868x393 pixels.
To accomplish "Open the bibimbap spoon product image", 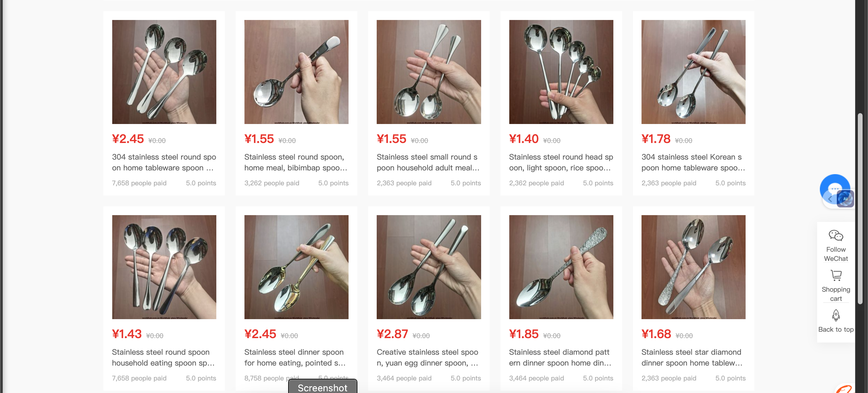I will [296, 72].
